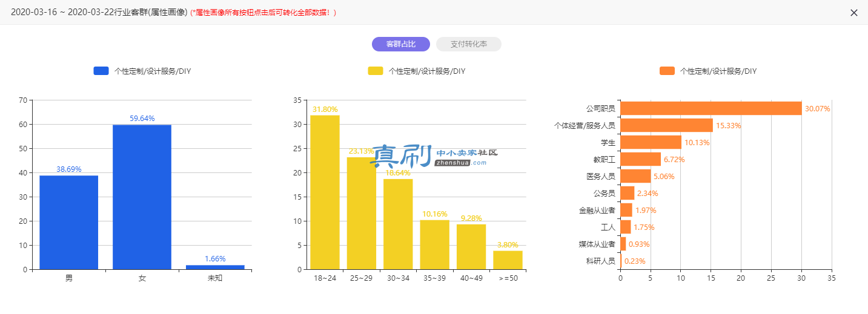Click the 38.69% label above 男
868x314 pixels.
coord(69,169)
